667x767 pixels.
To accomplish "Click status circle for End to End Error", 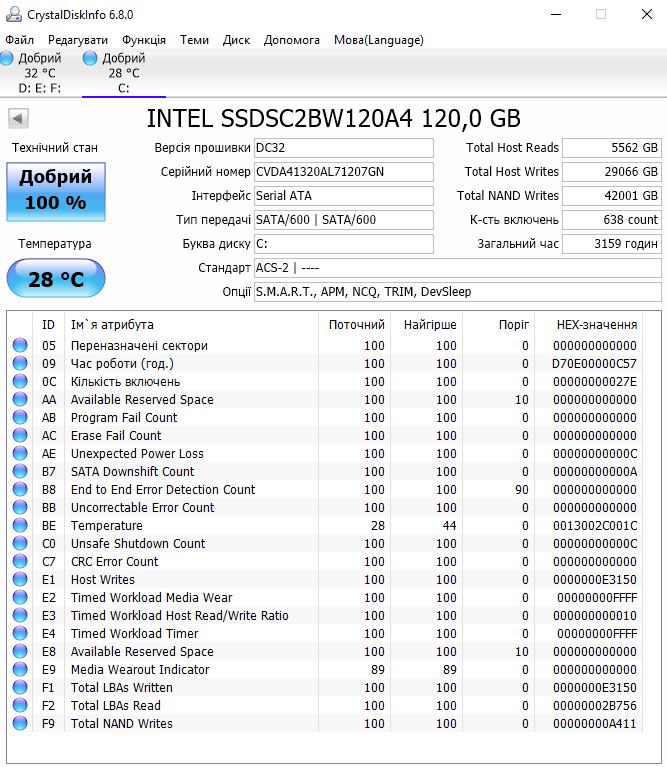I will tap(20, 489).
